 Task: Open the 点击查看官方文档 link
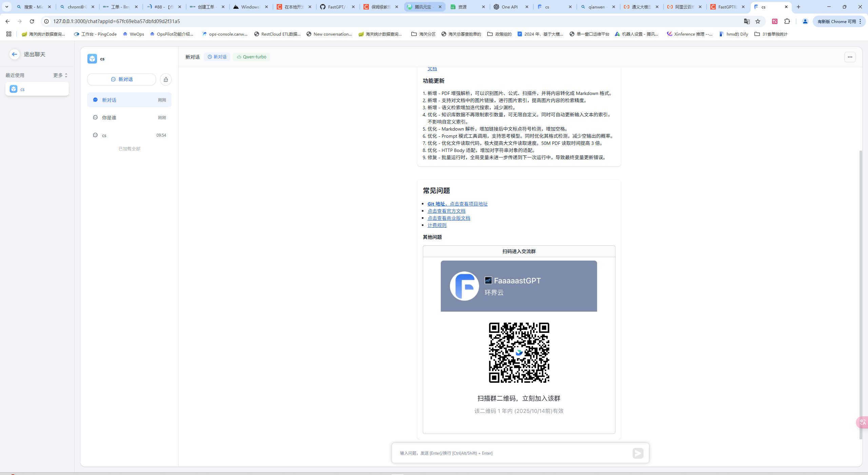446,211
